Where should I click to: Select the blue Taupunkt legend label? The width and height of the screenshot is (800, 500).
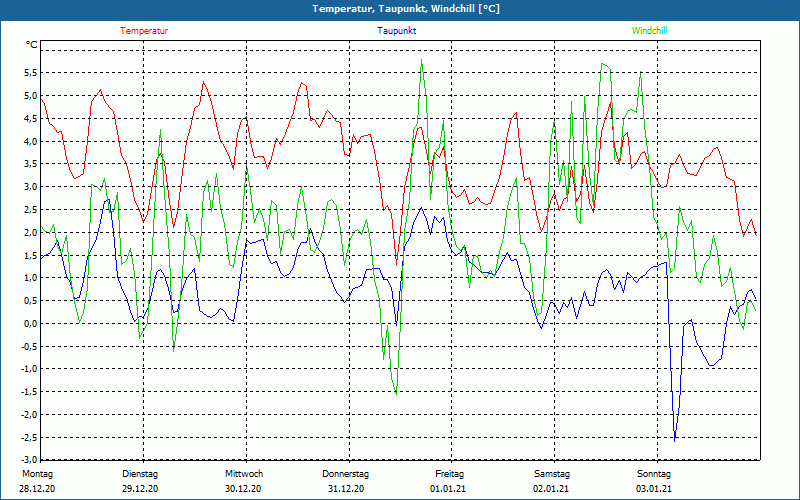tap(396, 31)
